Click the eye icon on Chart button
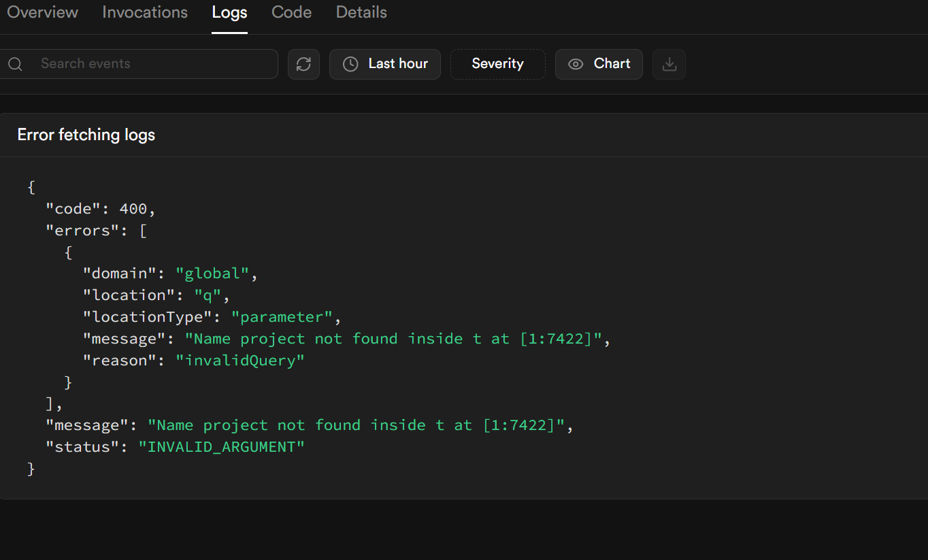This screenshot has width=928, height=560. point(576,64)
